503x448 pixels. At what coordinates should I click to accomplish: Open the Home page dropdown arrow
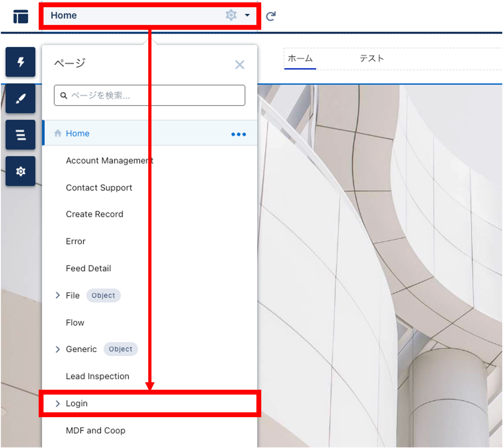coord(247,15)
